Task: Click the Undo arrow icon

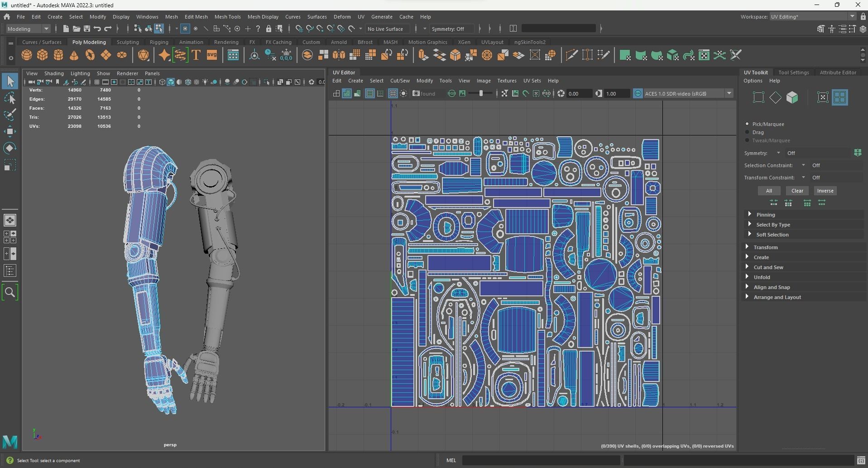Action: click(x=97, y=29)
